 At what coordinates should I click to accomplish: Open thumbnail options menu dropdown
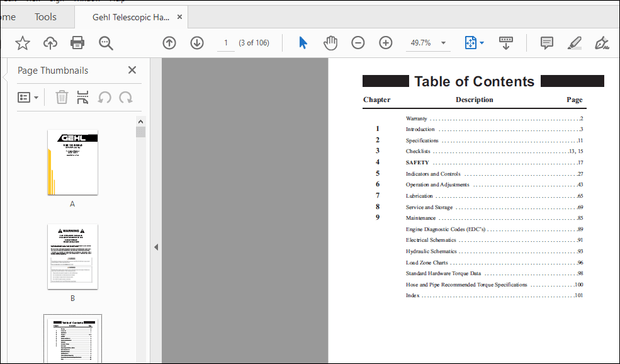pyautogui.click(x=28, y=97)
